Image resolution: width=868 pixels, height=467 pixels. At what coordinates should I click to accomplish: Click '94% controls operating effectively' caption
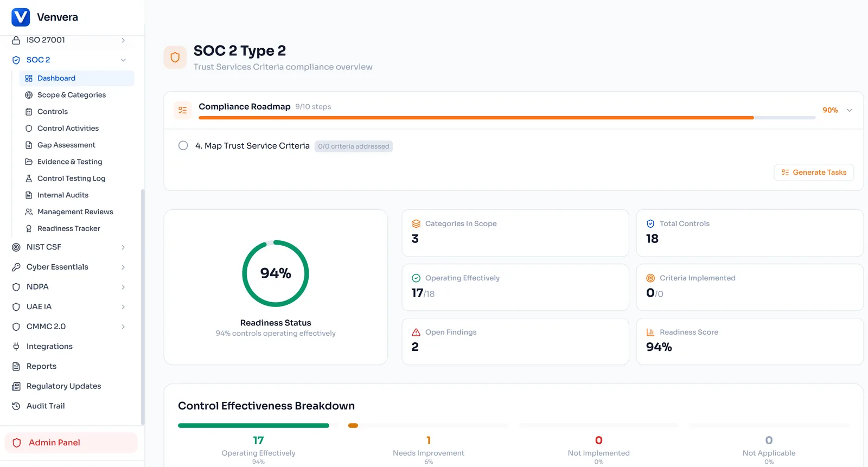(x=276, y=334)
